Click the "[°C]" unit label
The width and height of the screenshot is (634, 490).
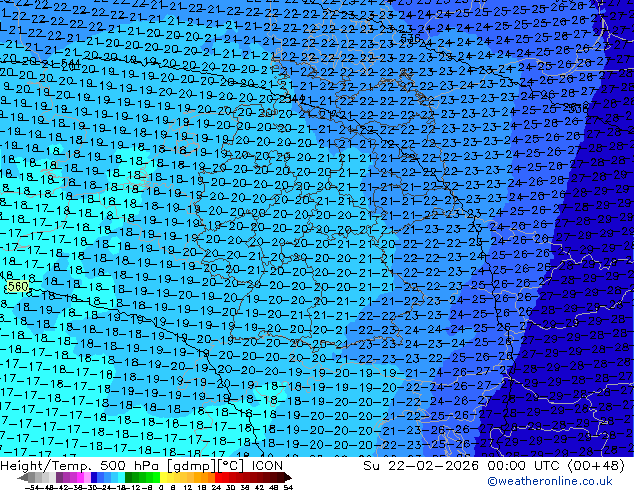click(x=230, y=466)
